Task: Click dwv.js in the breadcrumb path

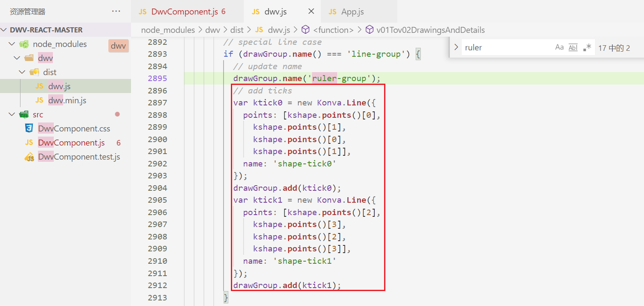Action: [279, 30]
